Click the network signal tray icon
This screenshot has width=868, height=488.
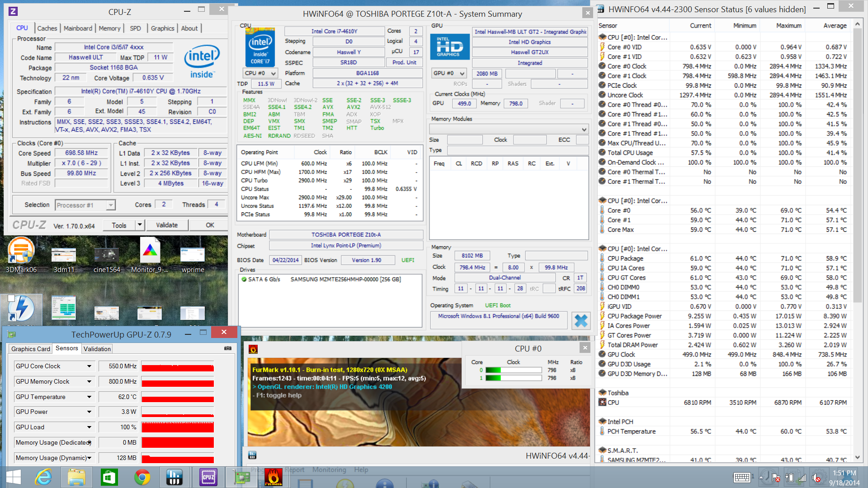(x=802, y=478)
